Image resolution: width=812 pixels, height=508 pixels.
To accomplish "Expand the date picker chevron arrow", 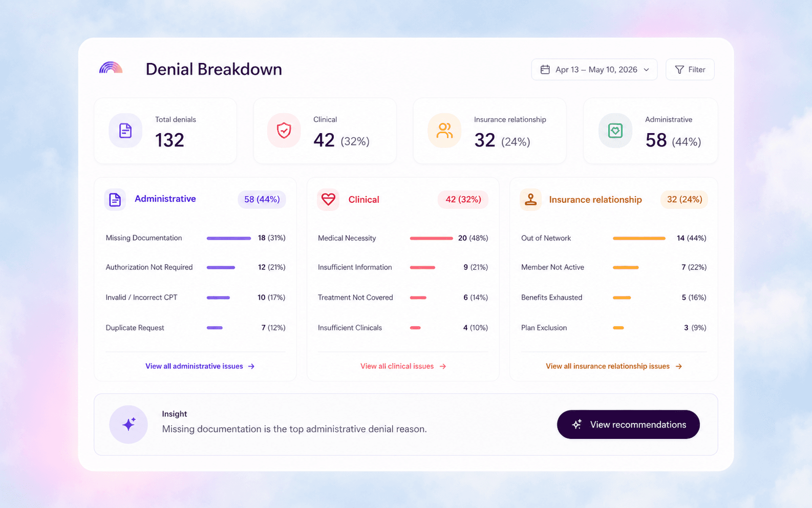I will click(x=647, y=70).
